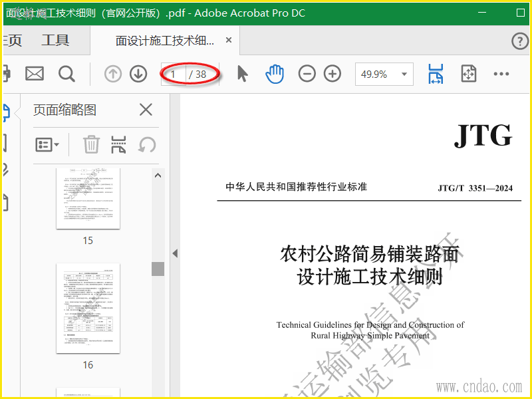Open the help question mark icon

coord(520,41)
